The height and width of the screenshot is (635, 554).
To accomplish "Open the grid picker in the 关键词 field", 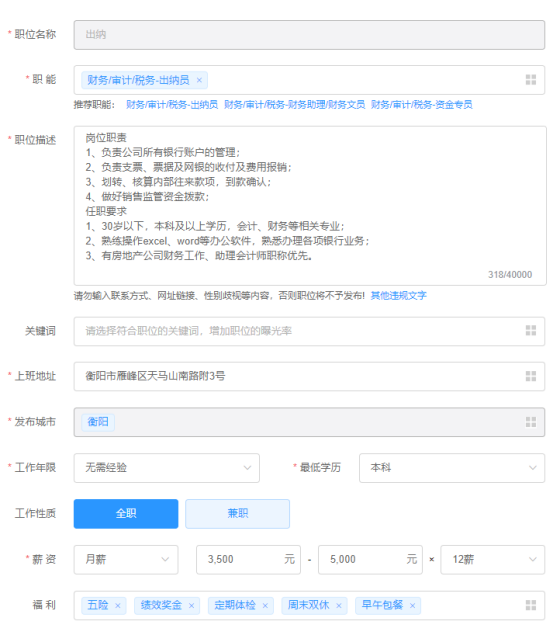I will coord(531,330).
